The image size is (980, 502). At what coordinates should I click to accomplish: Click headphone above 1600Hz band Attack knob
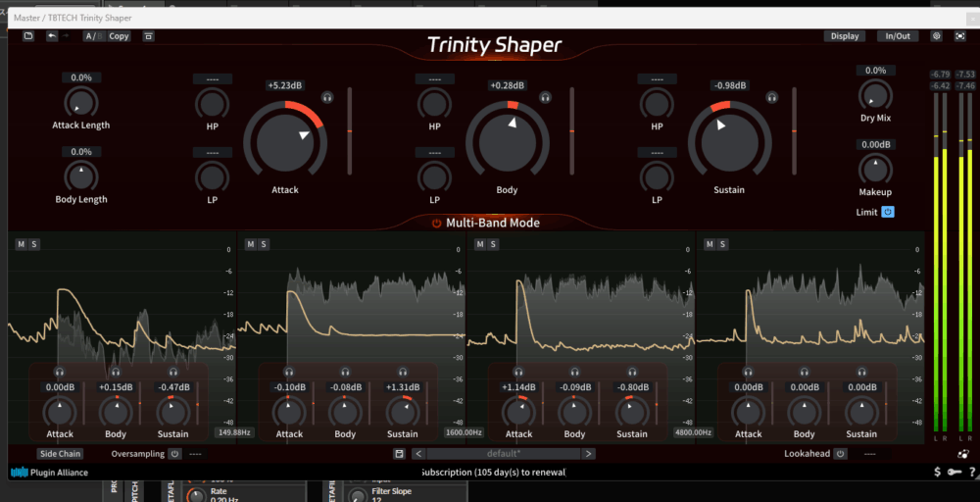click(289, 372)
